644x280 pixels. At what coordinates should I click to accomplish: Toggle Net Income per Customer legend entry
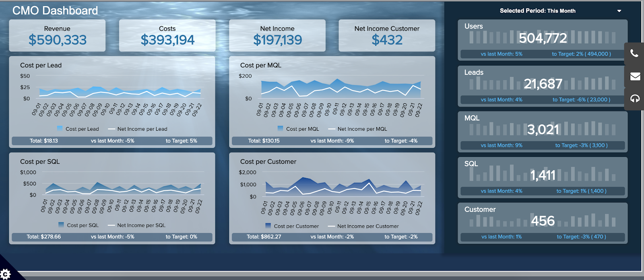point(363,226)
